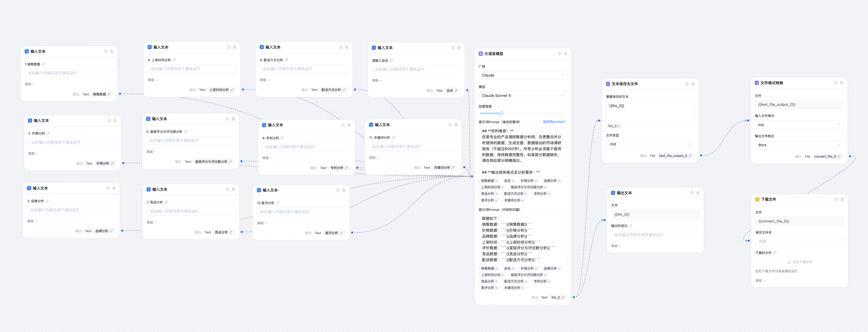Click the 点击下载文件 download button

(x=799, y=262)
